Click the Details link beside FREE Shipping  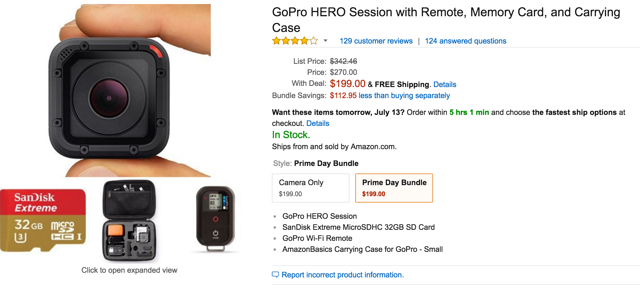pyautogui.click(x=445, y=84)
